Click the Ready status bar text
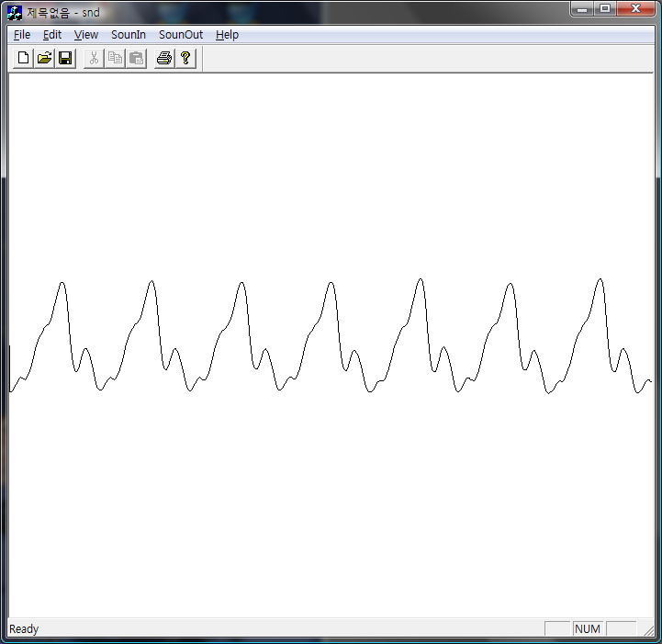Image resolution: width=662 pixels, height=644 pixels. tap(24, 629)
